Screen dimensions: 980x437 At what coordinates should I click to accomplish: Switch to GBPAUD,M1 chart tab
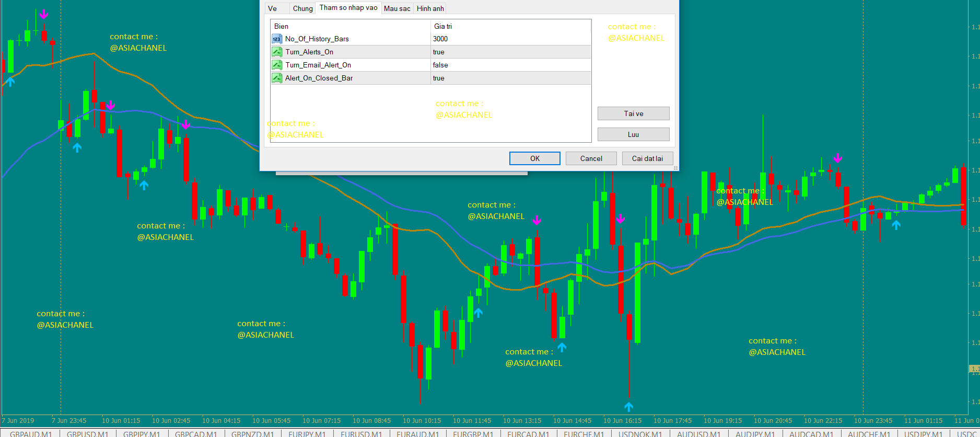31,434
